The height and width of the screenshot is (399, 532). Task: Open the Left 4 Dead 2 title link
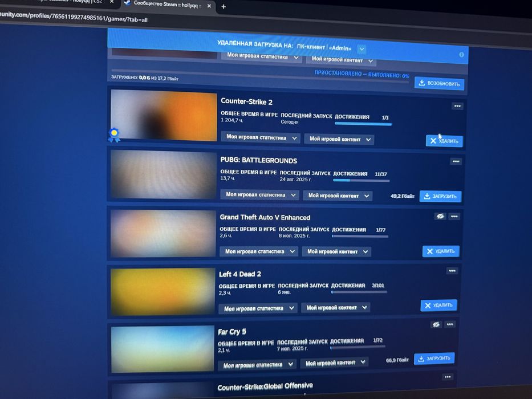tap(240, 274)
